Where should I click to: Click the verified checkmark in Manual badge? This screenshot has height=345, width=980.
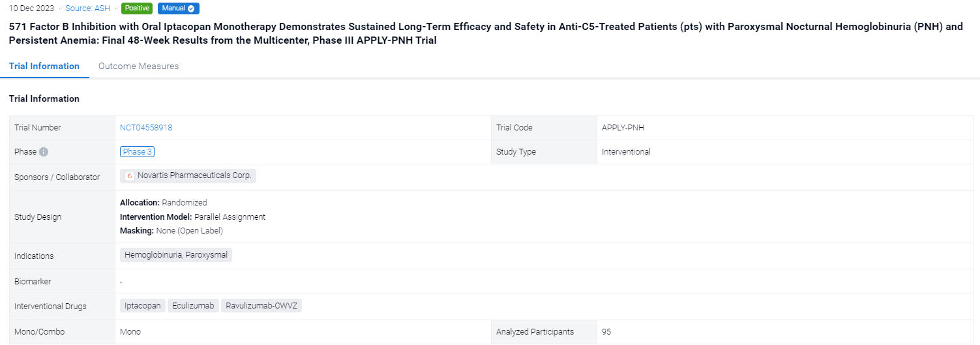click(191, 9)
